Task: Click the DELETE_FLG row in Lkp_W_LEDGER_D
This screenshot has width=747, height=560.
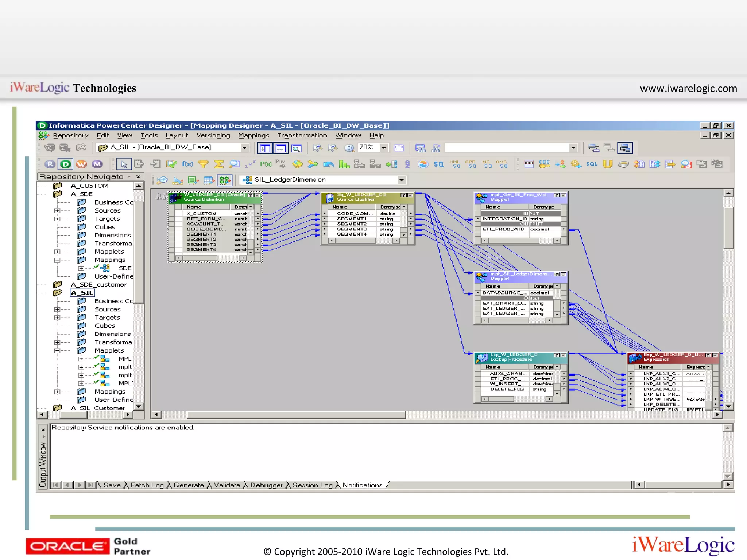Action: [x=507, y=389]
